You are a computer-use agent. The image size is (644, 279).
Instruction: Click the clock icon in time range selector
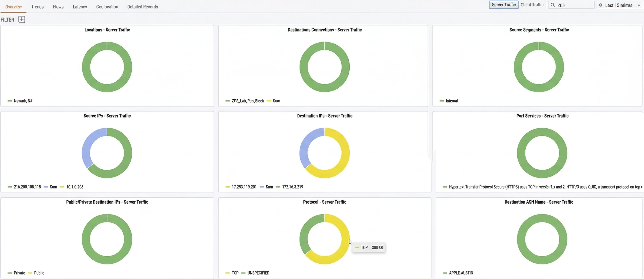coord(601,5)
